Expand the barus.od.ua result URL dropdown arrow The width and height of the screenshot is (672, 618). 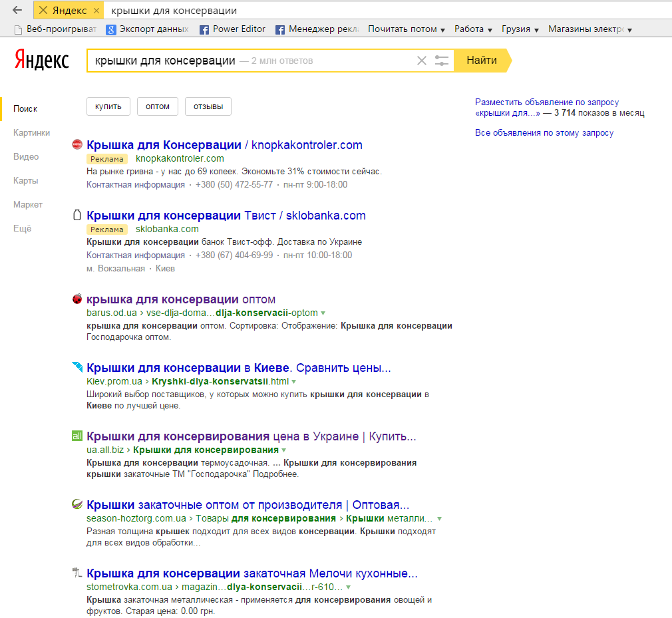click(x=323, y=313)
